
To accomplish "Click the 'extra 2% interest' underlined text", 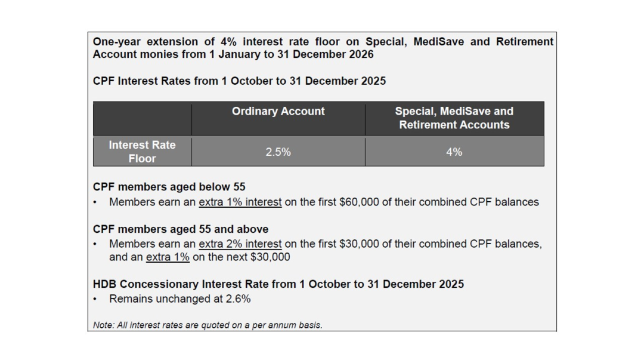I will (x=240, y=244).
